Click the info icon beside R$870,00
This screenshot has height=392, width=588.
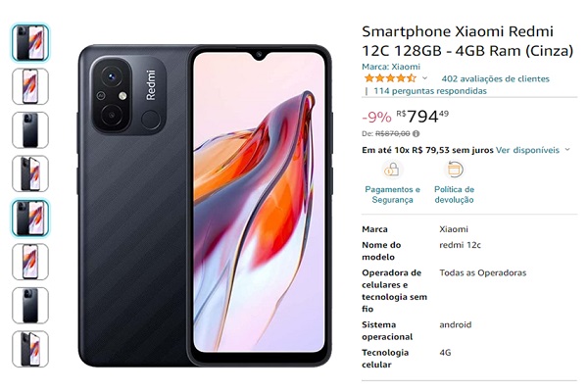[416, 133]
